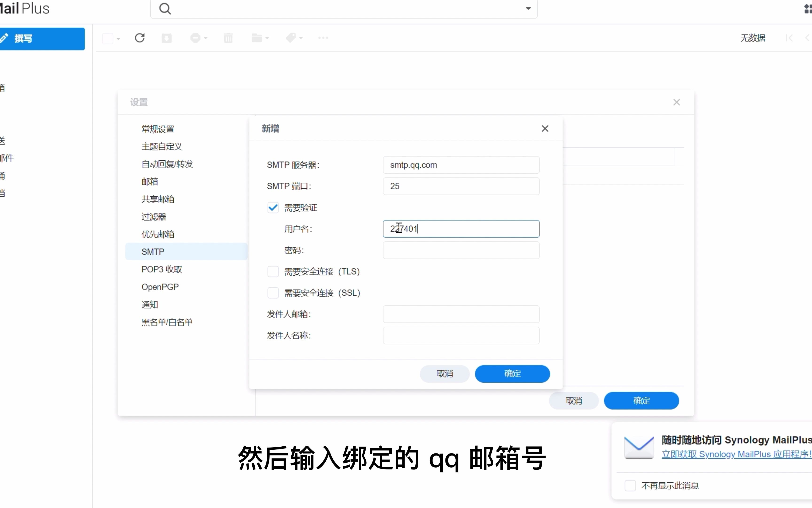
Task: Open POP3 收取 settings section
Action: (162, 269)
